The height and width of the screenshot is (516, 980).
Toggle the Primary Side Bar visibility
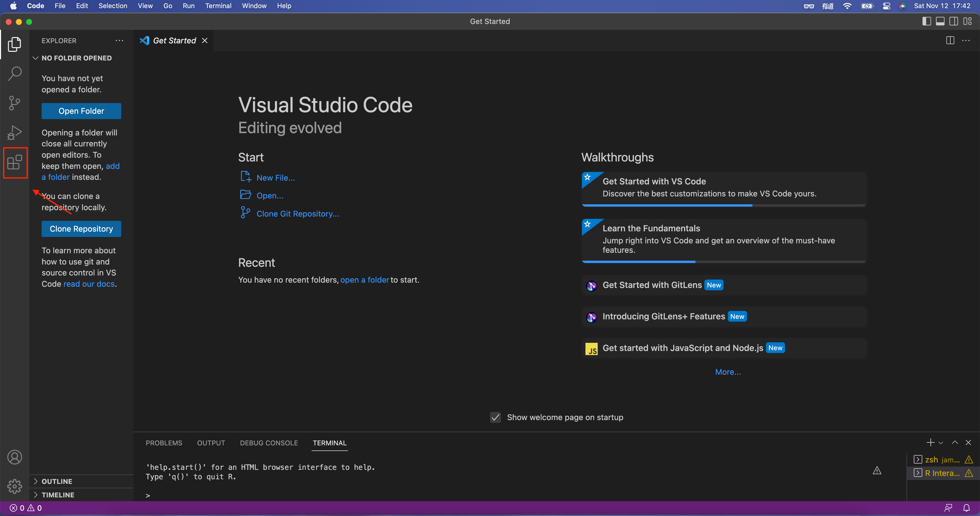click(x=926, y=21)
